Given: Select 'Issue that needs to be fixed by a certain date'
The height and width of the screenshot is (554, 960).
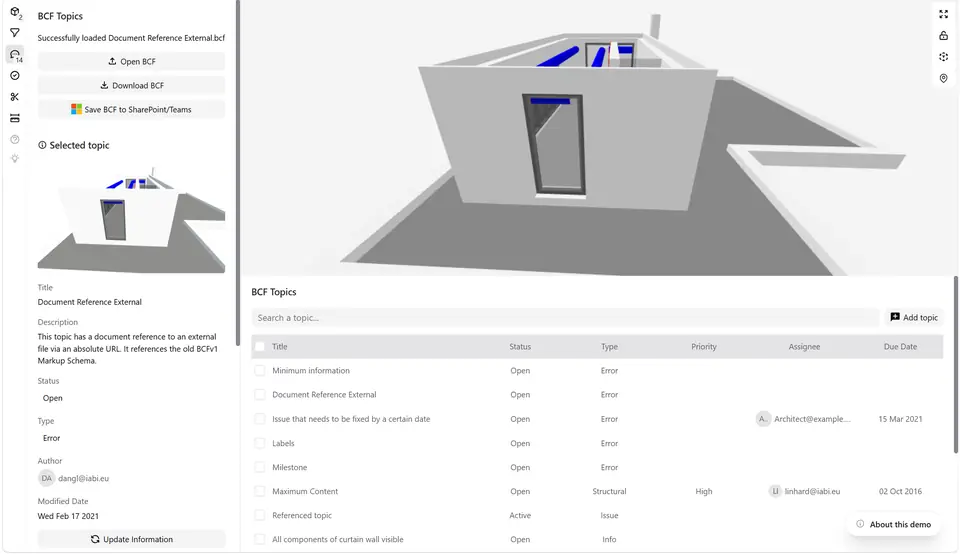Looking at the screenshot, I should (351, 419).
